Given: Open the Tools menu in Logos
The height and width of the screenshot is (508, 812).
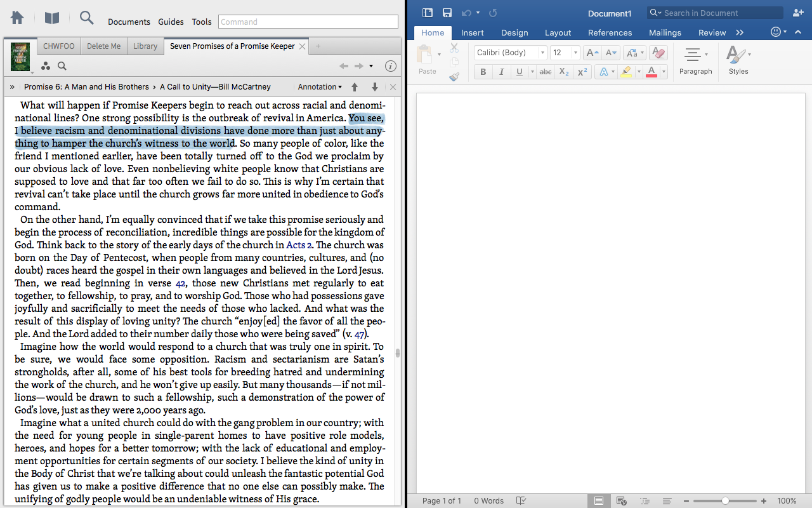Looking at the screenshot, I should [x=202, y=22].
